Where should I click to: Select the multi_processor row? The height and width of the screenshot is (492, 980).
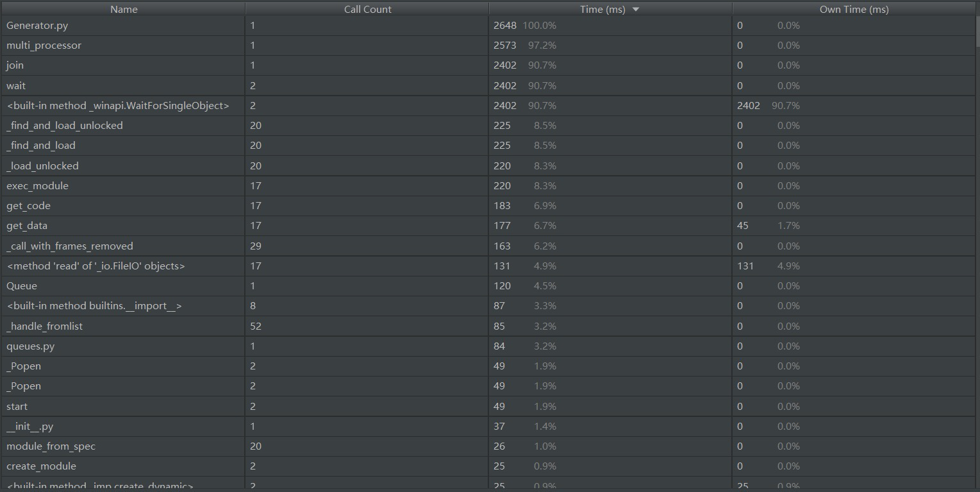pos(488,46)
